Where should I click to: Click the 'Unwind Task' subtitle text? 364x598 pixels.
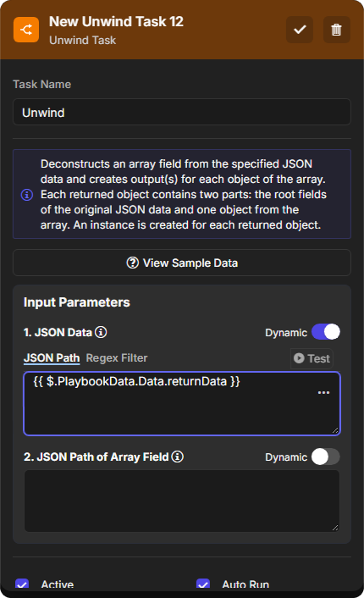coord(82,41)
